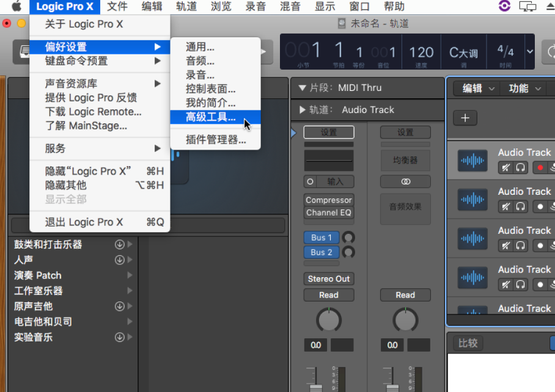Click download icon next to 鼓类和打击乐器
555x392 pixels.
click(x=120, y=244)
